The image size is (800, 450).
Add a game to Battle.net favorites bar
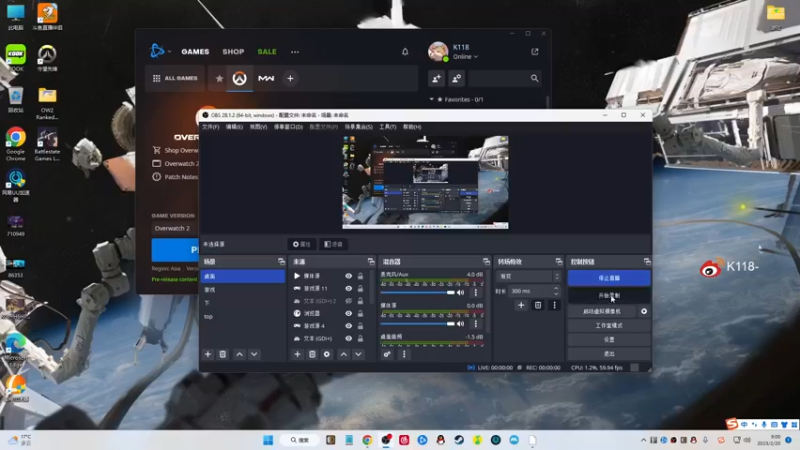pyautogui.click(x=290, y=78)
